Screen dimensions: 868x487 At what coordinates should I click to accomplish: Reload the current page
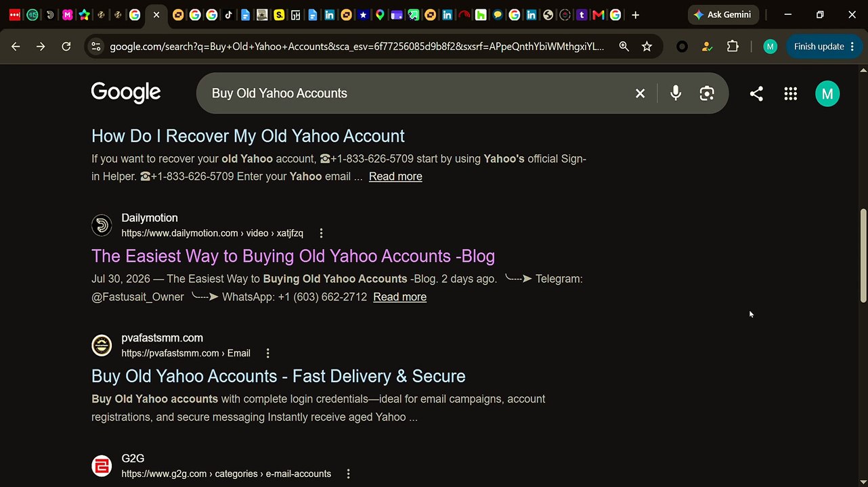[x=66, y=47]
